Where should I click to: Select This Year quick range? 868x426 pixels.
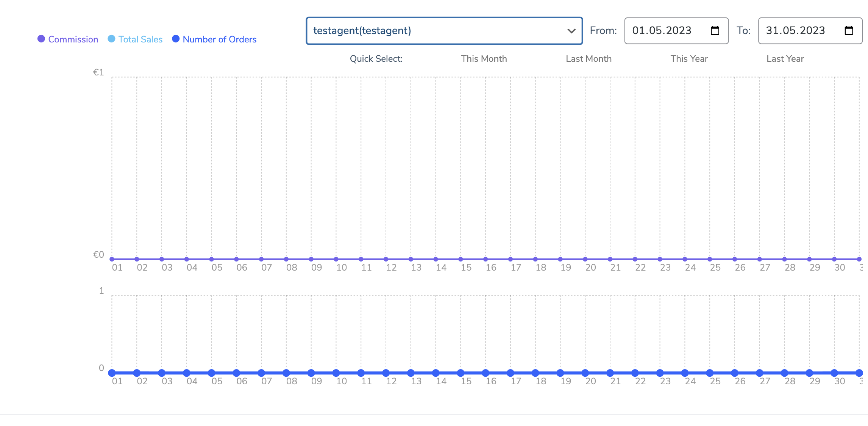coord(689,59)
